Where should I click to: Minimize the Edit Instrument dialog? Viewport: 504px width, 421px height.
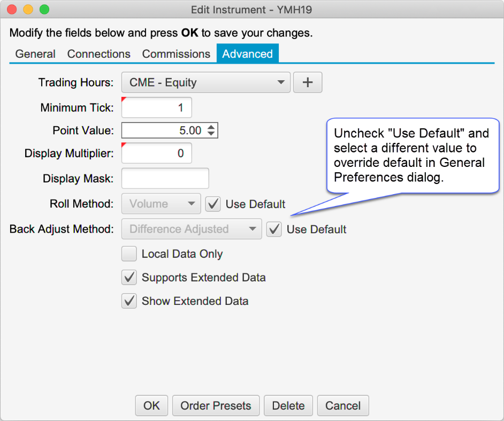click(28, 10)
